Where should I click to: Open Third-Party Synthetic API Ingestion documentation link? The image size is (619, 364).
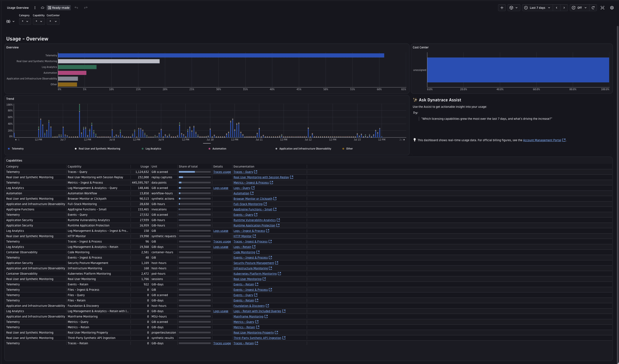coord(257,338)
